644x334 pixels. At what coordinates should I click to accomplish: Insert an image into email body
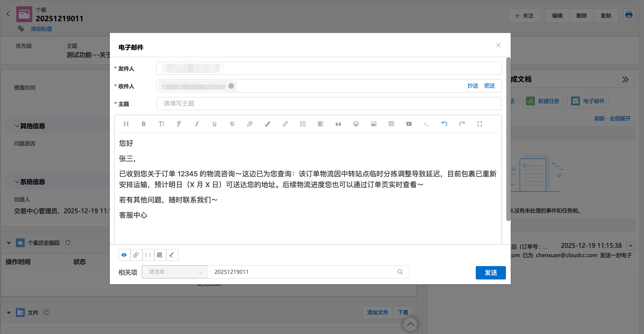(x=374, y=124)
